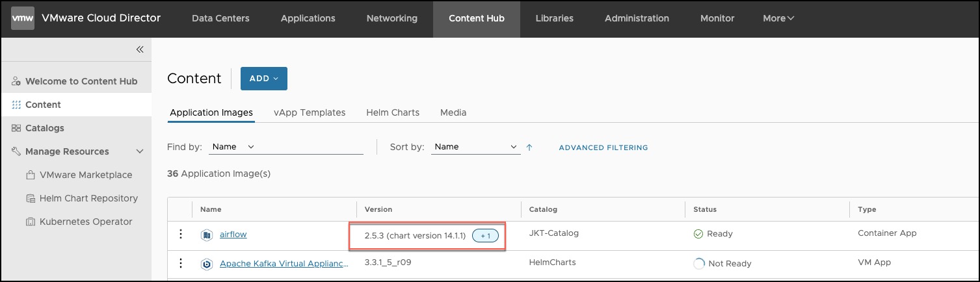This screenshot has width=980, height=282.
Task: Click the +1 version badge for airflow
Action: [x=485, y=235]
